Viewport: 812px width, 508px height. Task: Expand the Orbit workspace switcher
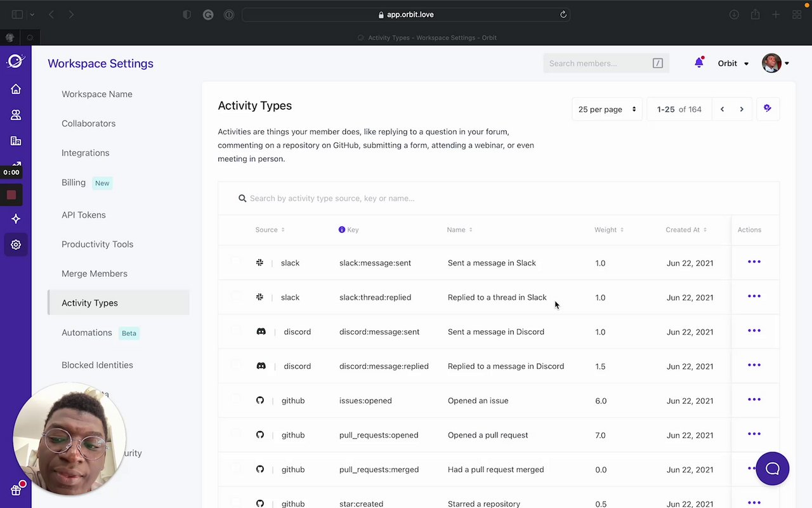point(733,63)
